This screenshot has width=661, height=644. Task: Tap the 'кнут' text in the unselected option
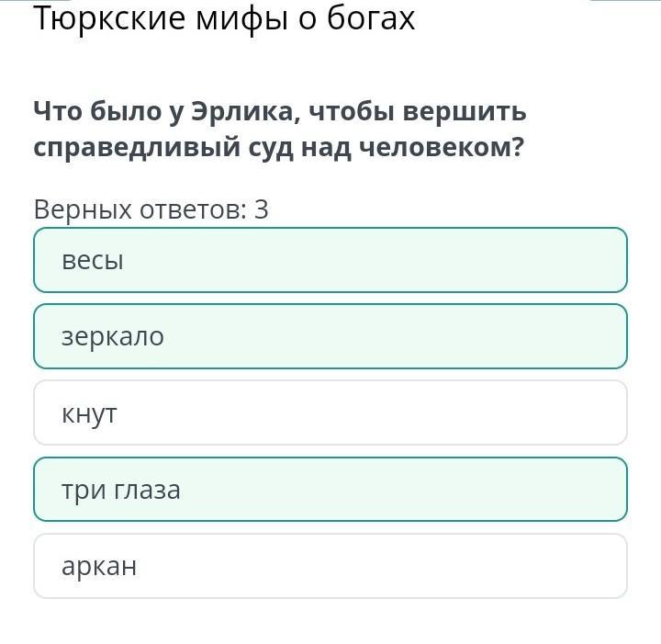tap(89, 414)
